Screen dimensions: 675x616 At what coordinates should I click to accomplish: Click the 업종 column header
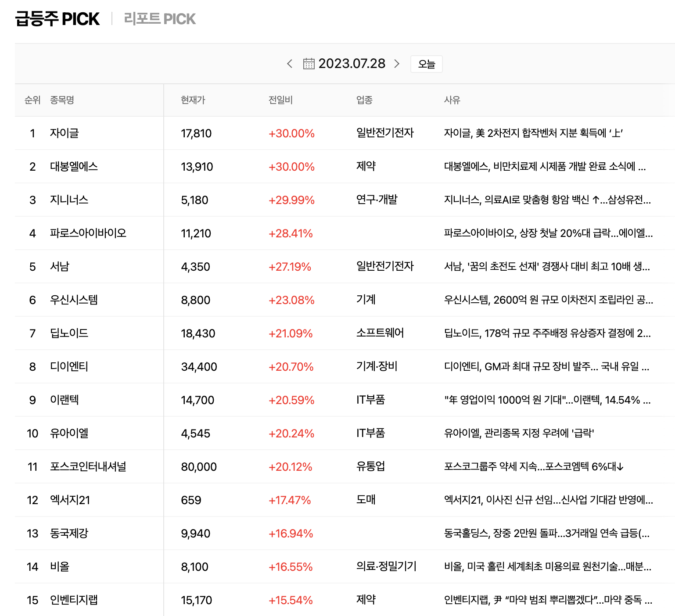click(x=364, y=100)
